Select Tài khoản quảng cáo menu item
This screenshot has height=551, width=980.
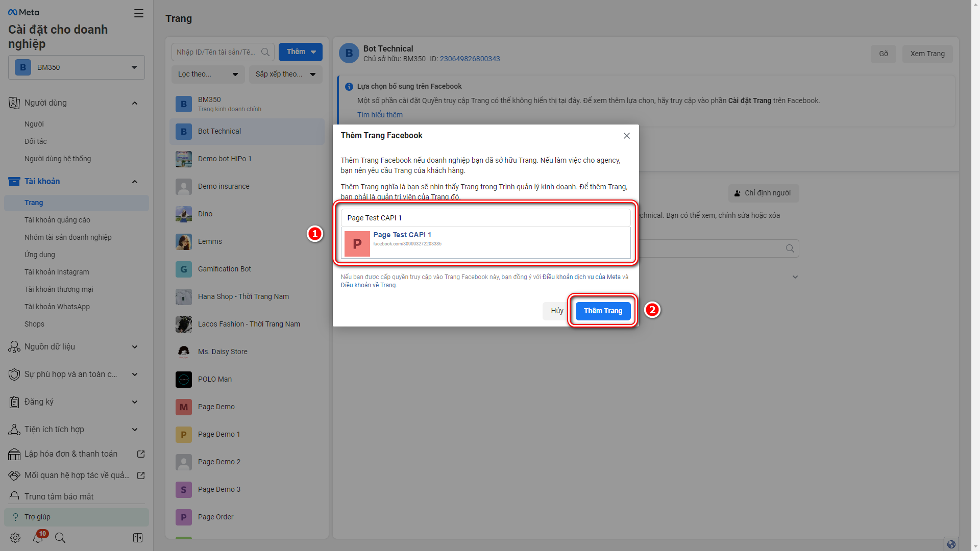click(57, 220)
